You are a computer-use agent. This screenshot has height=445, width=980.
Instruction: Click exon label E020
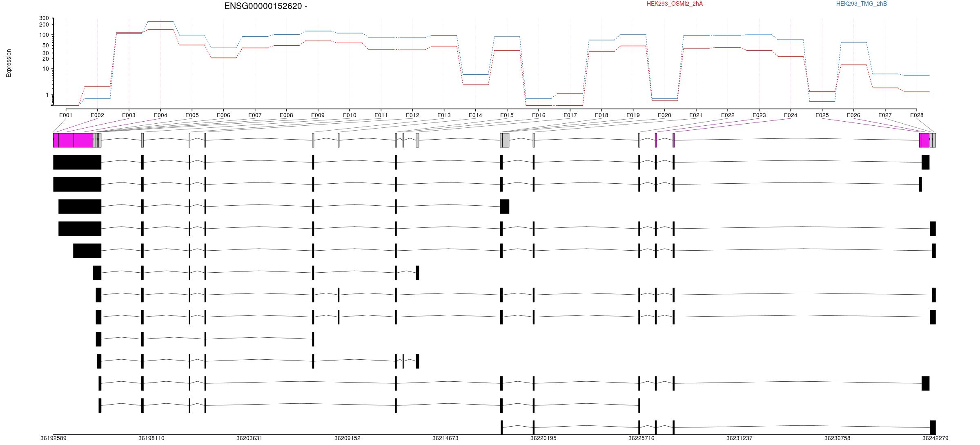tap(664, 115)
